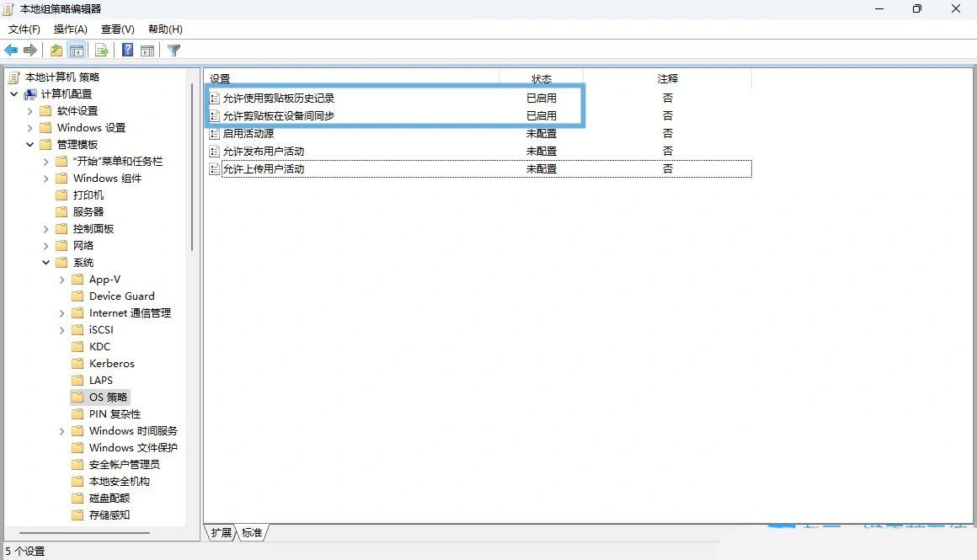
Task: Toggle the show/hide console tree icon
Action: (77, 51)
